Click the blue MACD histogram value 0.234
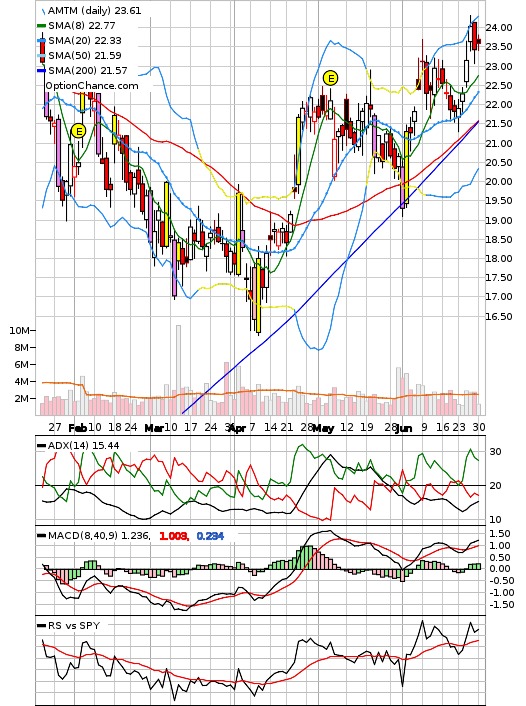 point(210,536)
